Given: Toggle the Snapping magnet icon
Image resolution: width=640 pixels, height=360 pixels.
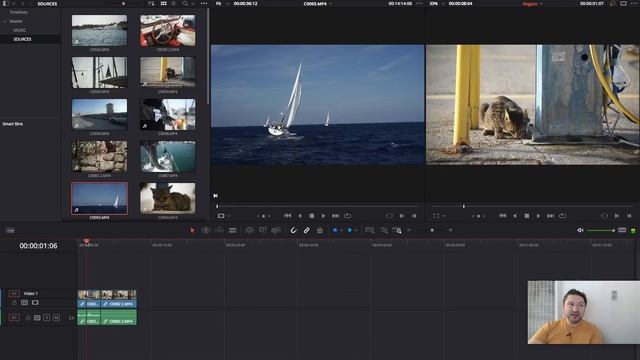Looking at the screenshot, I should click(x=293, y=230).
